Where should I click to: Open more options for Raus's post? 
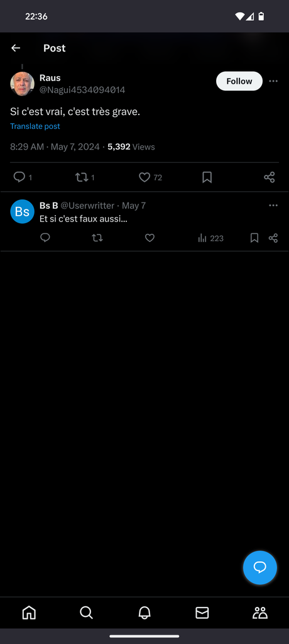pyautogui.click(x=273, y=81)
